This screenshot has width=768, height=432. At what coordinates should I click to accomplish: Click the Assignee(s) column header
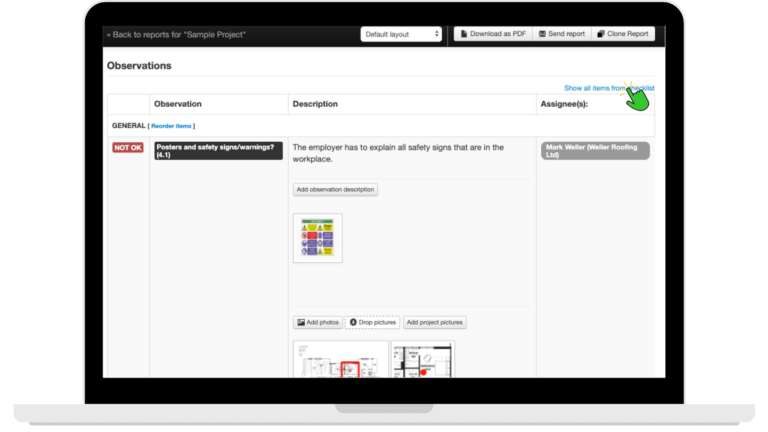(564, 104)
